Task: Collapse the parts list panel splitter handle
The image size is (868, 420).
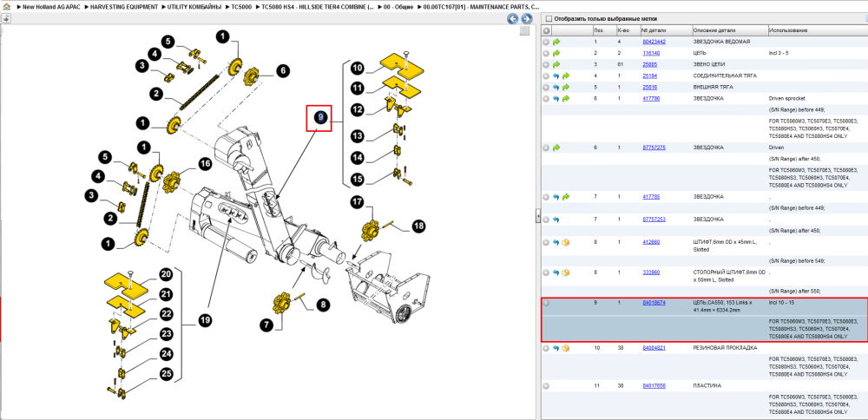Action: pyautogui.click(x=537, y=216)
